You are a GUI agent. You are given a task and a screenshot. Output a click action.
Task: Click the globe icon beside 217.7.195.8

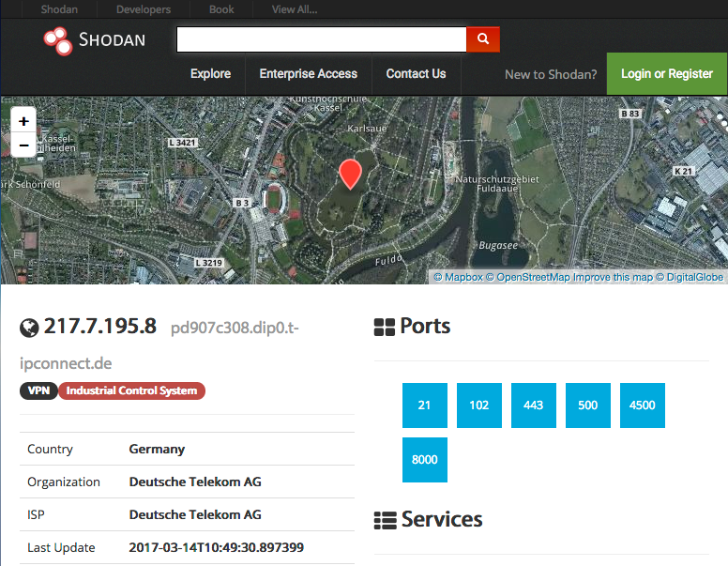(29, 328)
